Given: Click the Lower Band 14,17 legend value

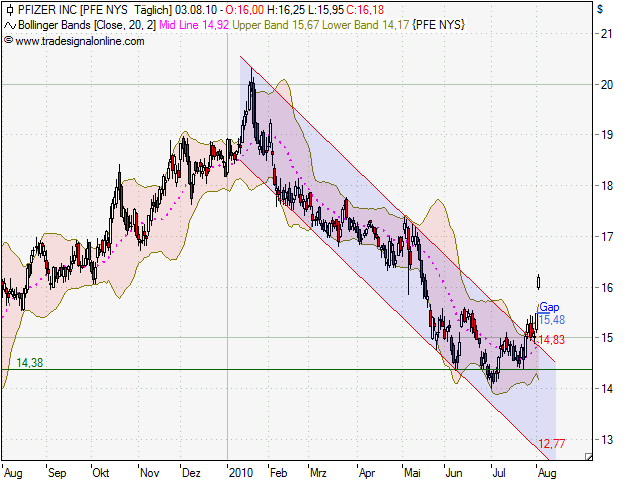Looking at the screenshot, I should click(365, 25).
